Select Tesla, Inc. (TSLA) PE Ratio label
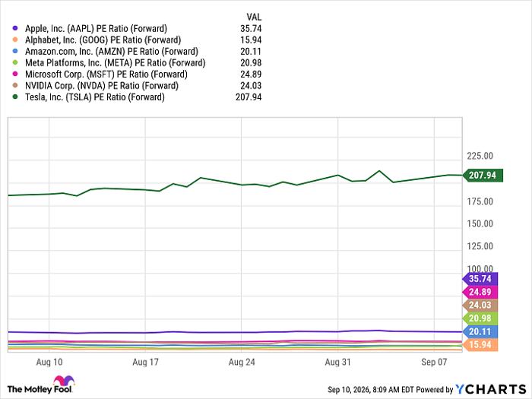Screen dimensions: 532x399 95,97
